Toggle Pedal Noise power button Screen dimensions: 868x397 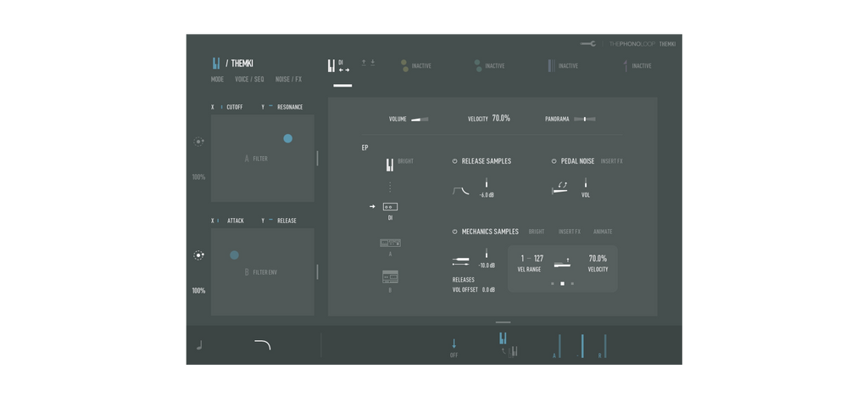tap(554, 161)
